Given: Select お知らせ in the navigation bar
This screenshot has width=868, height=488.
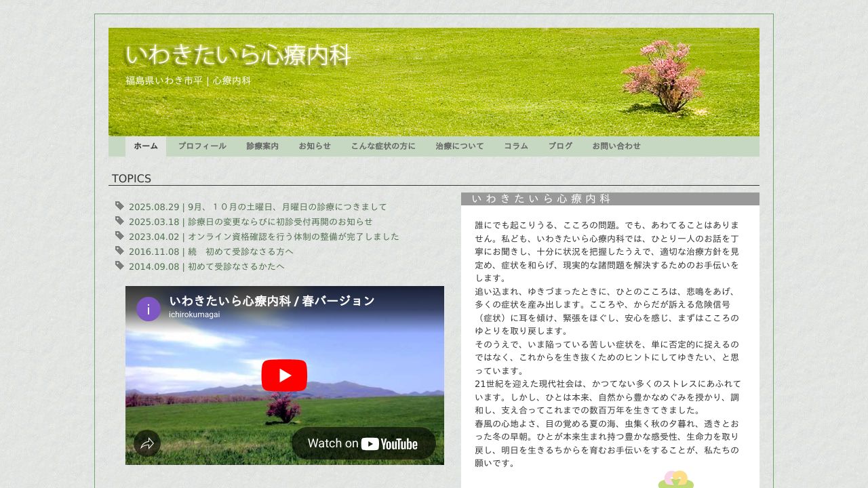Looking at the screenshot, I should click(x=315, y=146).
